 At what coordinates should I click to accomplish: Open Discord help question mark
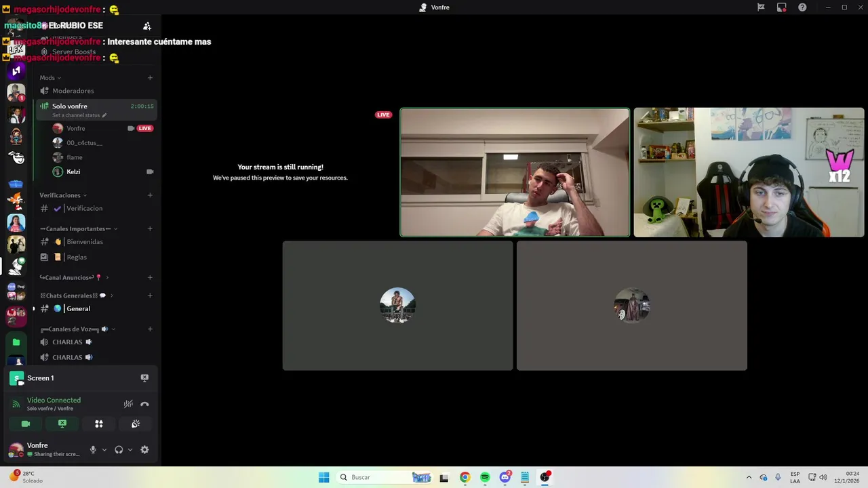coord(803,7)
